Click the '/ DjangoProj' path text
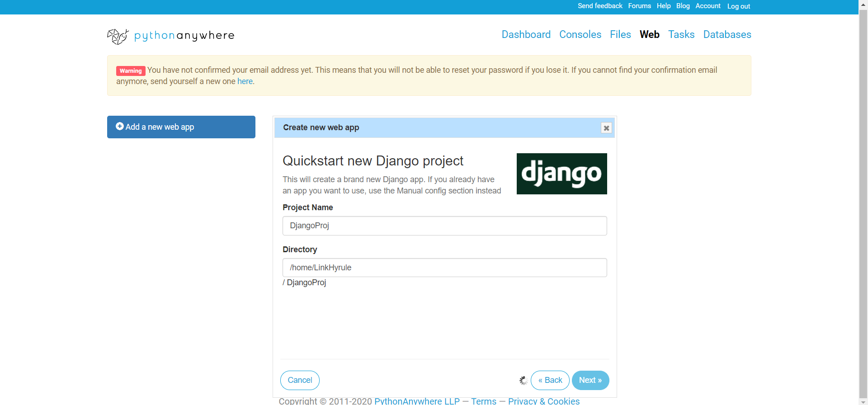 pos(304,283)
